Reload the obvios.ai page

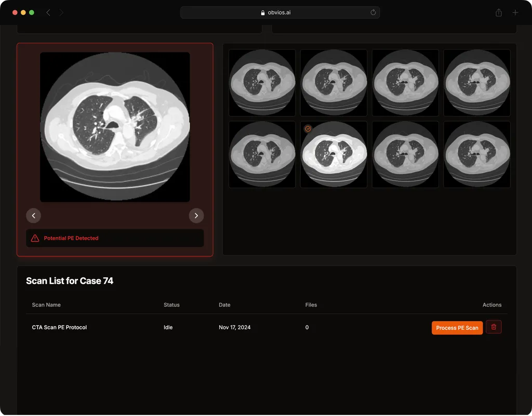click(373, 12)
